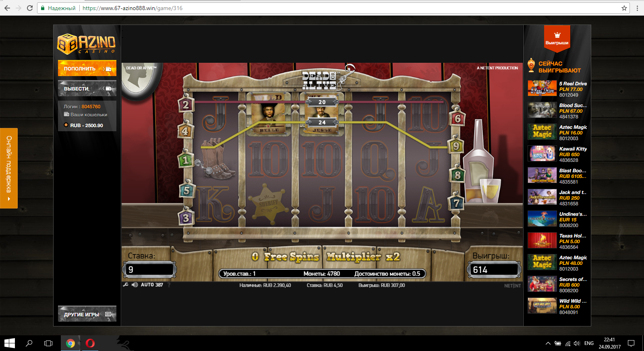Click the Выигрыш win value field showing 614
Viewport: 644px width, 351px height.
494,270
